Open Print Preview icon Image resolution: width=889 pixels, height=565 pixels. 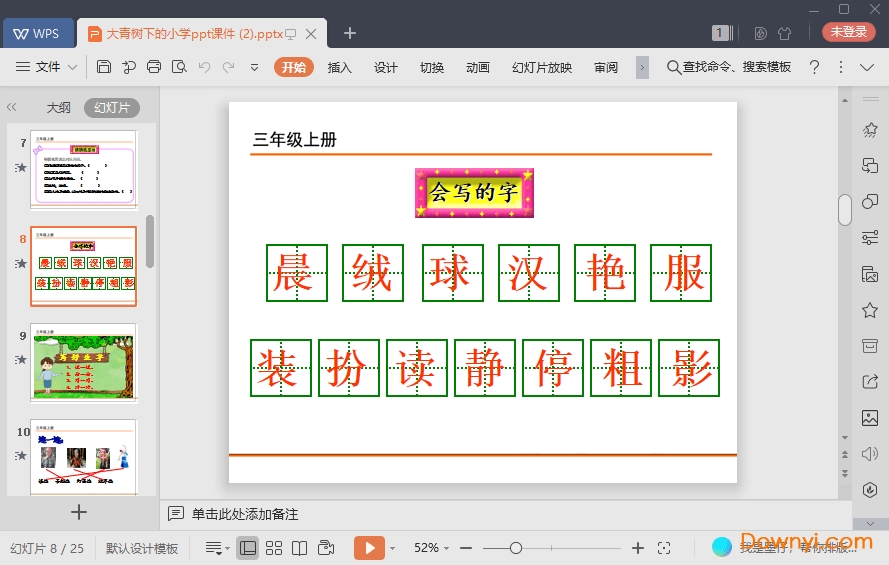pos(179,67)
